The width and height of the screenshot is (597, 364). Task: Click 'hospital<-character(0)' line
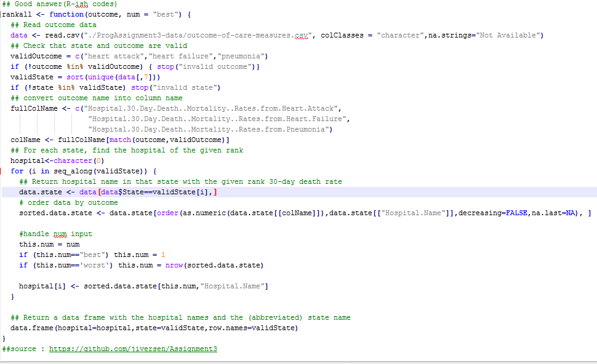(57, 161)
